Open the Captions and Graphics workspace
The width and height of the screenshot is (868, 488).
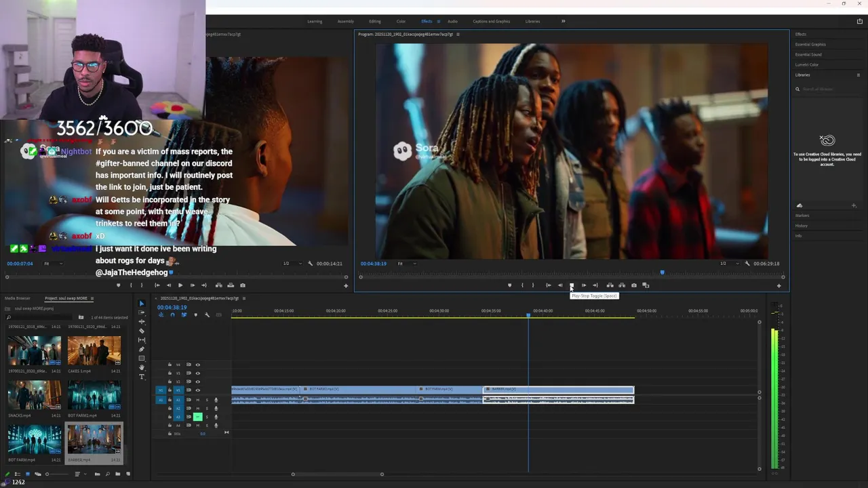[492, 21]
